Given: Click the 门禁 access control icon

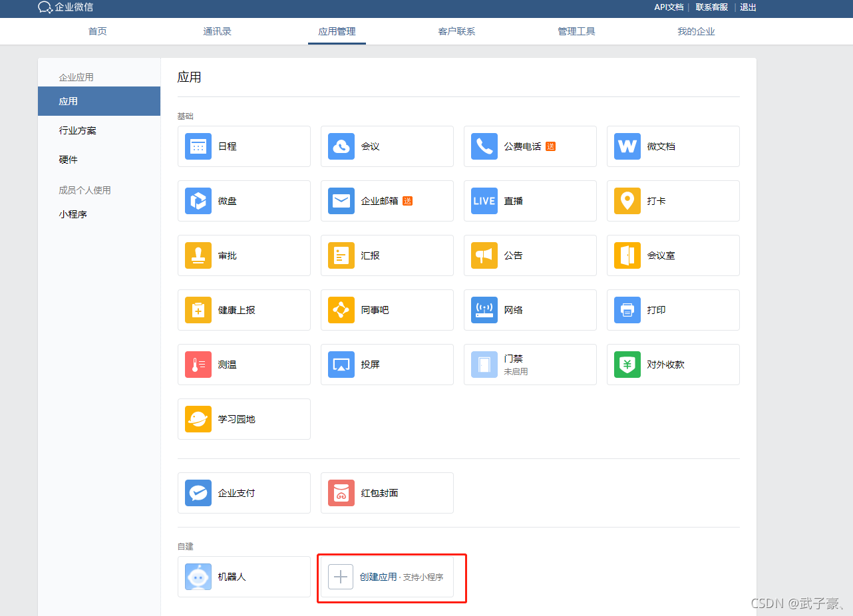Looking at the screenshot, I should 484,365.
